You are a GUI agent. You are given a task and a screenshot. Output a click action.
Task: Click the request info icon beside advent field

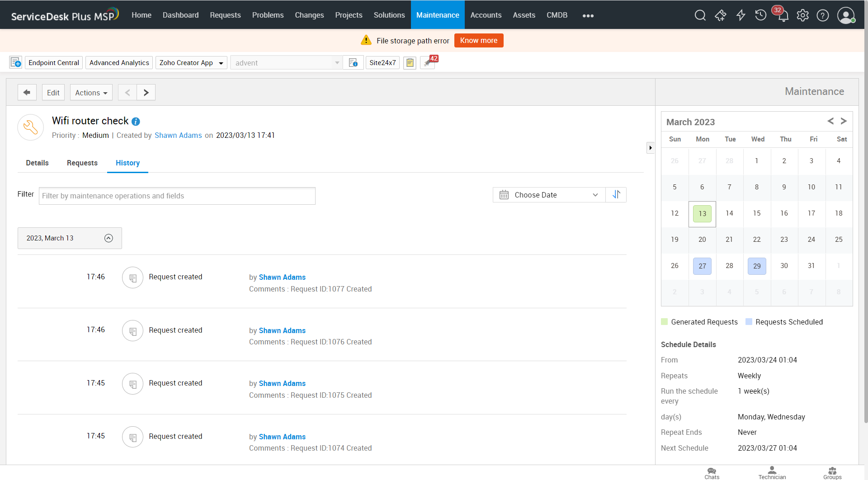point(353,62)
